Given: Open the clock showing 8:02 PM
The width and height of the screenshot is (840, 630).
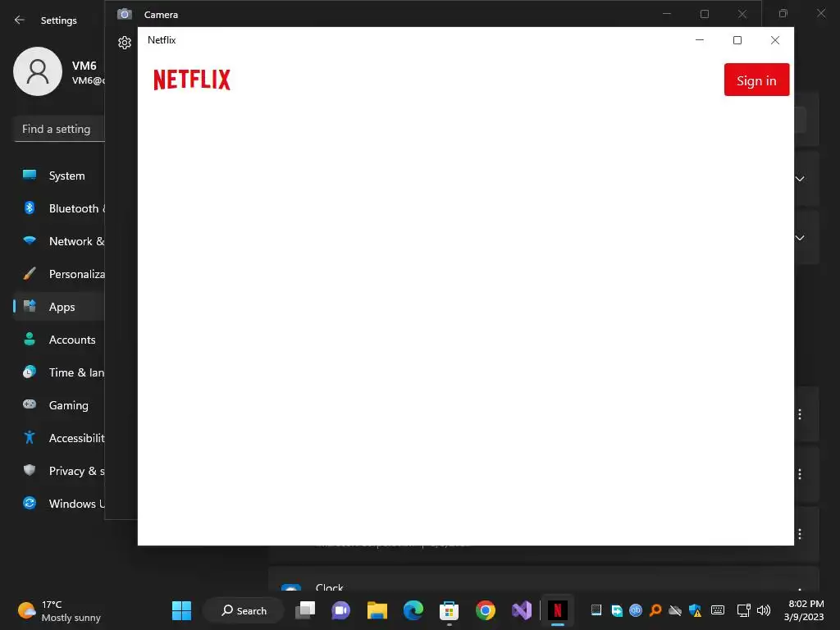Looking at the screenshot, I should pos(804,610).
